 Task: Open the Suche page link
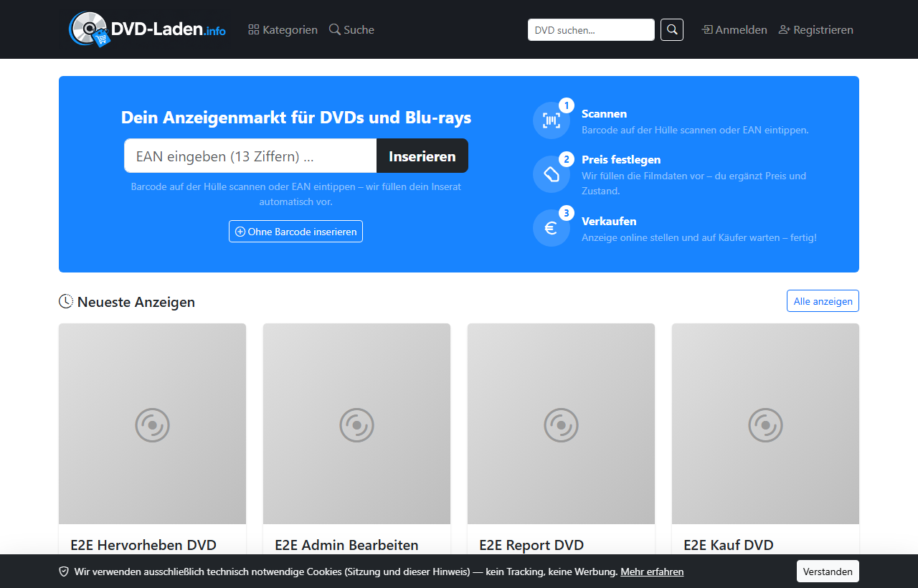point(351,29)
